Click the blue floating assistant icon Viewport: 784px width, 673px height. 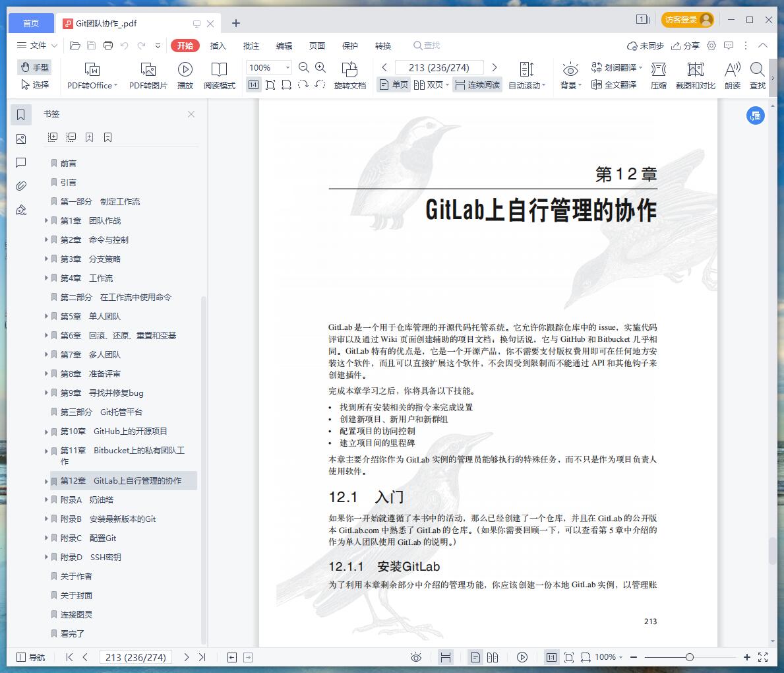(x=756, y=115)
